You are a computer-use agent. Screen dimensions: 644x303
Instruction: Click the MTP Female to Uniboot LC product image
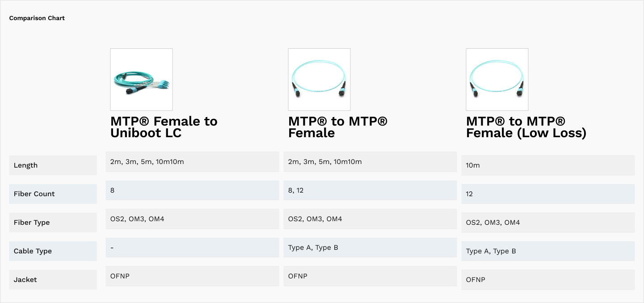click(x=141, y=80)
